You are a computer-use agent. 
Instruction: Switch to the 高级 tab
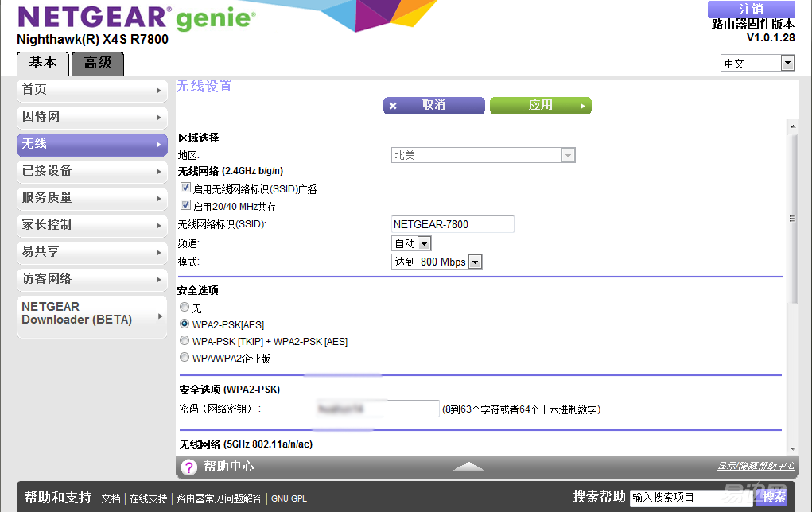pyautogui.click(x=98, y=64)
